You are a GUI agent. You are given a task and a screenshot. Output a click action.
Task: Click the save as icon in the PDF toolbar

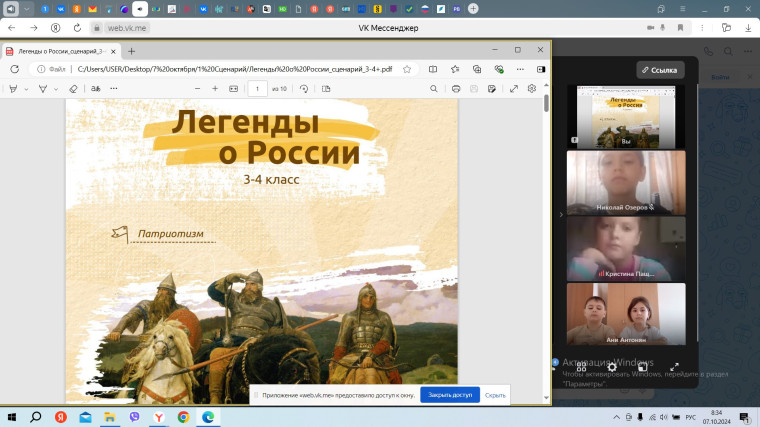(491, 89)
